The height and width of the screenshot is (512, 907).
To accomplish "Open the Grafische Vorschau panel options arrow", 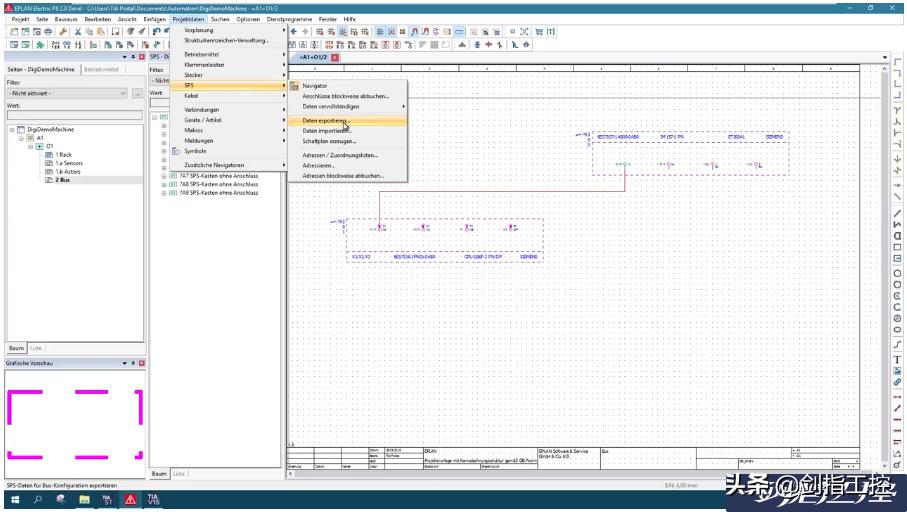I will (124, 363).
